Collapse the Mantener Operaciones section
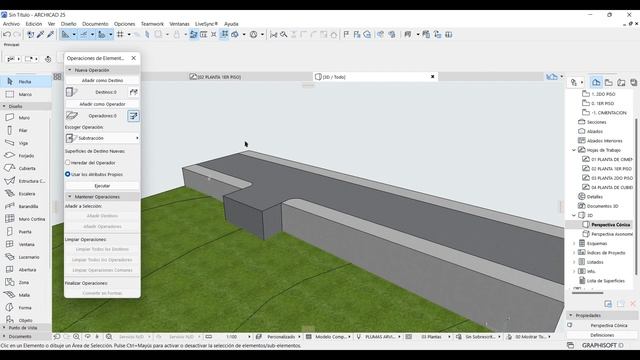This screenshot has width=640, height=360. (x=69, y=196)
